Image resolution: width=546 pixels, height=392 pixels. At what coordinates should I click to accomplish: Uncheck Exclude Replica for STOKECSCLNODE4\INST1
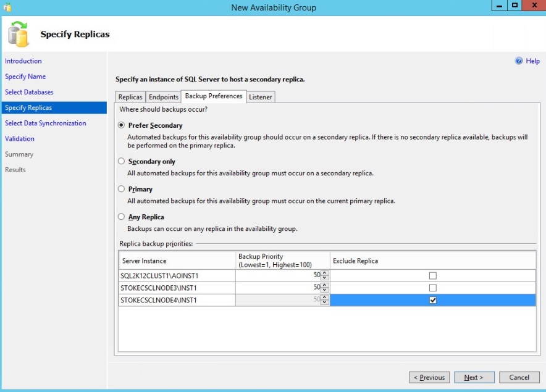(432, 300)
